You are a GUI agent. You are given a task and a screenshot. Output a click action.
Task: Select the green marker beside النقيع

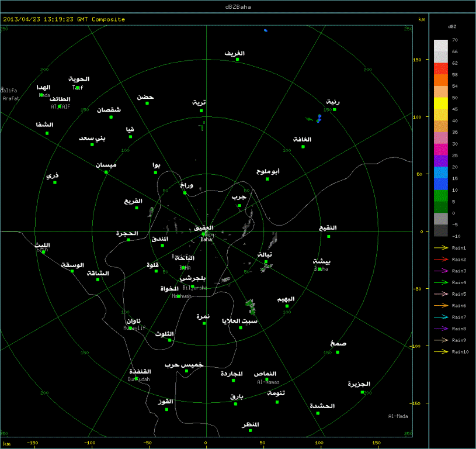click(328, 237)
